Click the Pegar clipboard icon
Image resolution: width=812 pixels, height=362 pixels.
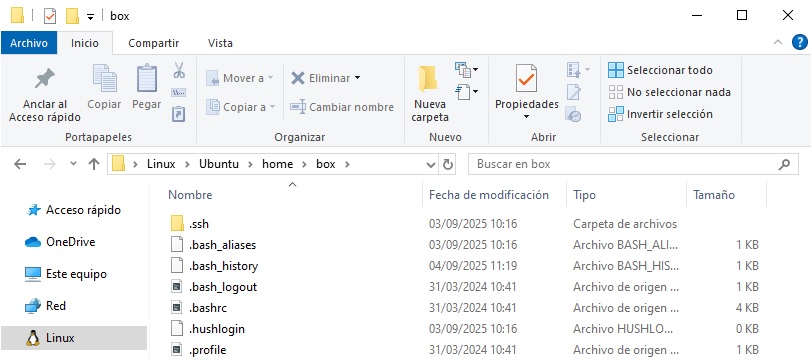[x=147, y=78]
